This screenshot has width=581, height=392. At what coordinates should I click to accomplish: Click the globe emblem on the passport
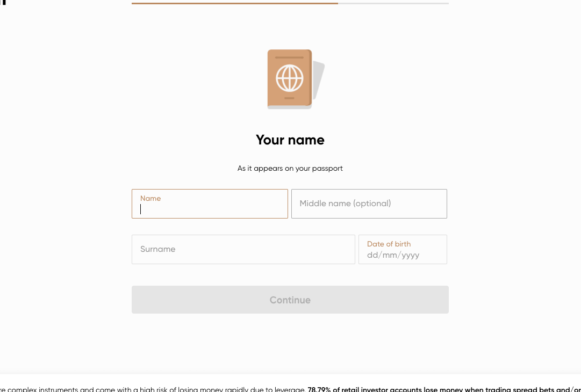[289, 78]
